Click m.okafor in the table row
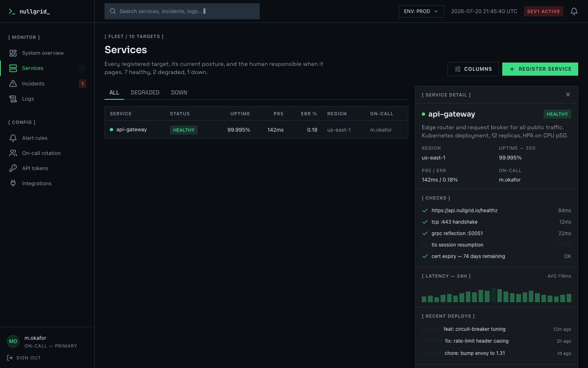The width and height of the screenshot is (588, 368). 381,130
